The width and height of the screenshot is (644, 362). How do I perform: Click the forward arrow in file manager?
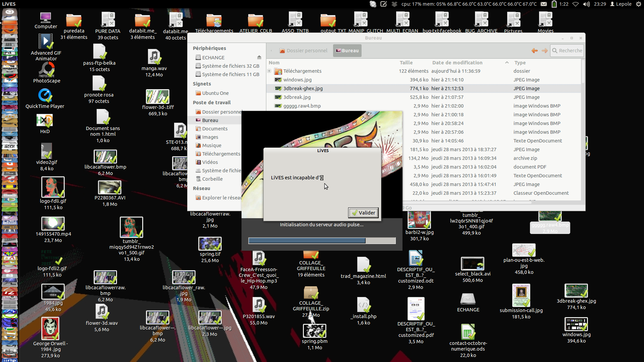click(544, 51)
